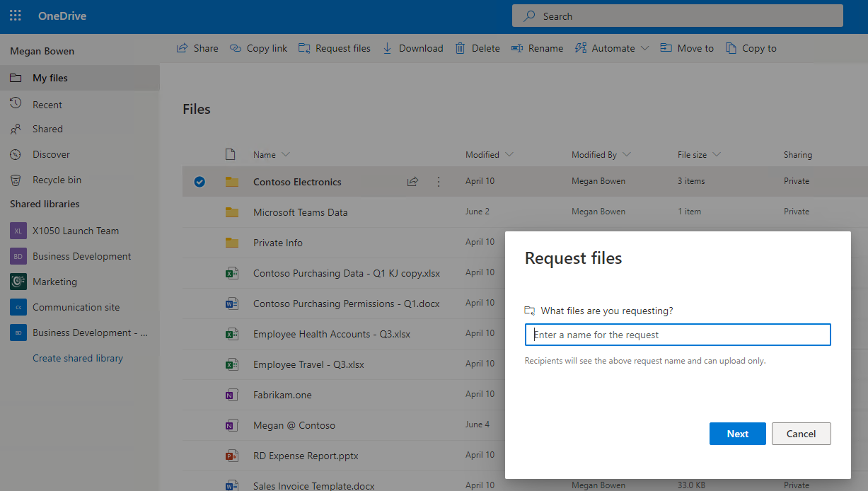Click the Sharing column header
Screen dimensions: 868x491
[798, 154]
